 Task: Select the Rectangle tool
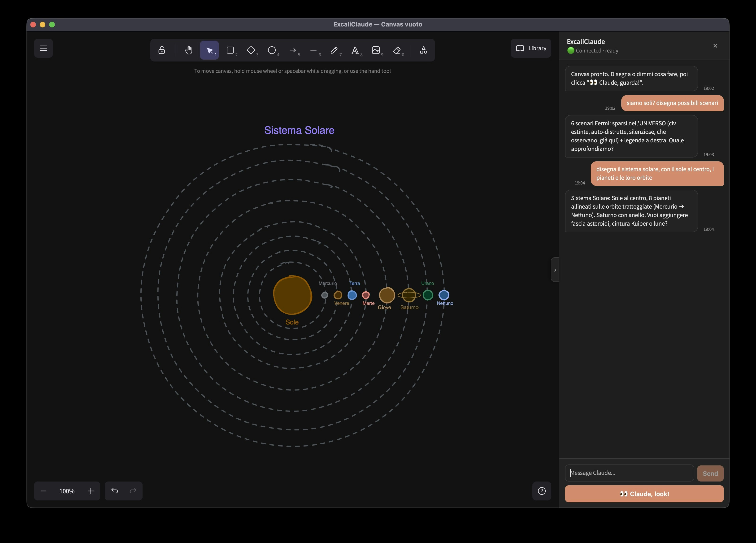[x=230, y=50]
